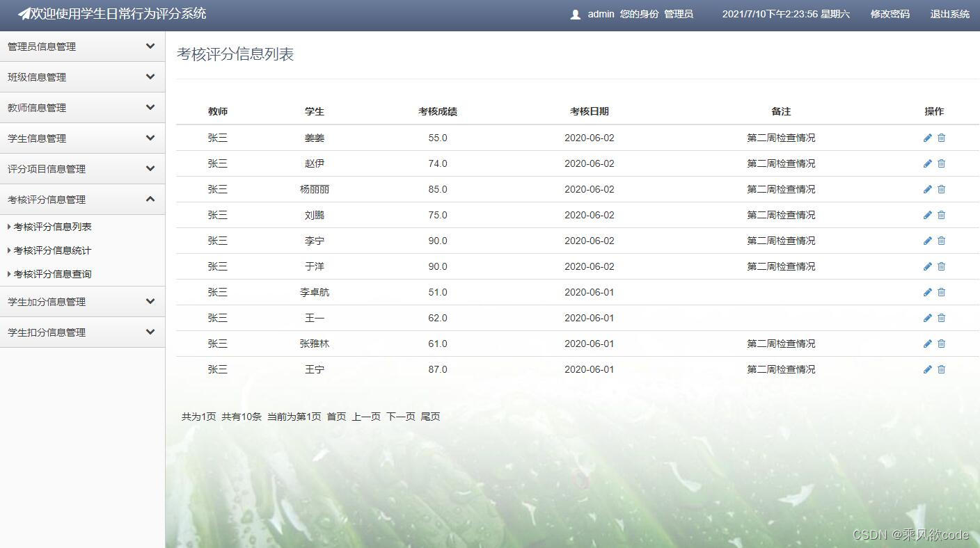The width and height of the screenshot is (980, 548).
Task: Delete the 张雅林 assessment record
Action: pos(941,344)
